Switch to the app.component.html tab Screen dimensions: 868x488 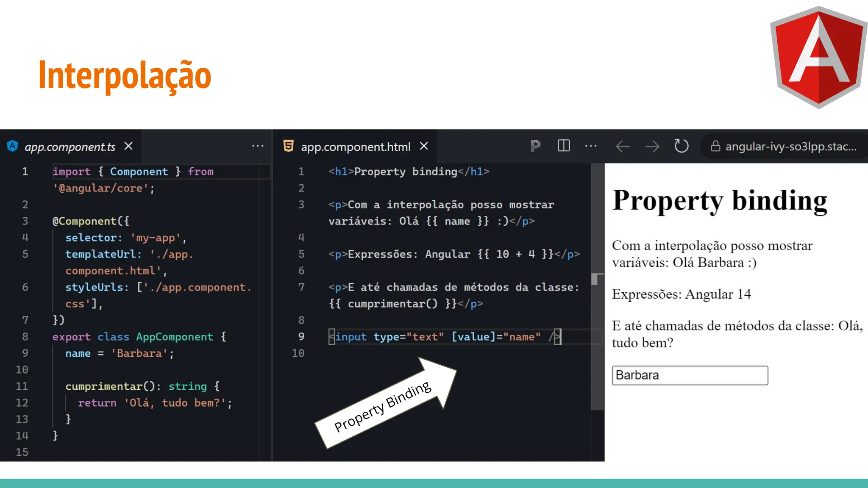(x=356, y=147)
